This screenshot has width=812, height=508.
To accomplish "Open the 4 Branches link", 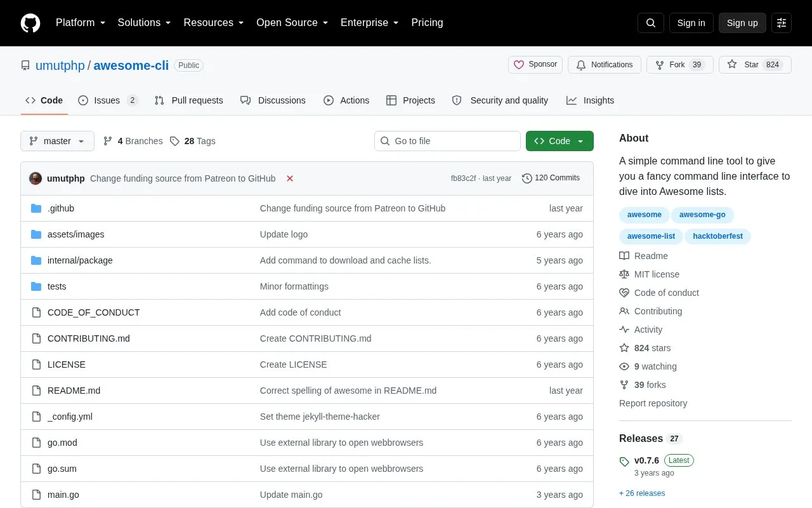I will click(133, 141).
